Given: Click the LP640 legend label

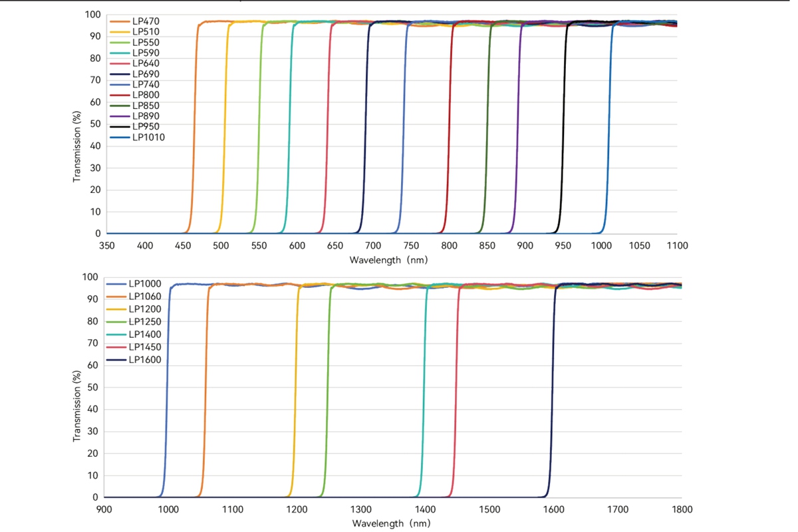Looking at the screenshot, I should (135, 63).
